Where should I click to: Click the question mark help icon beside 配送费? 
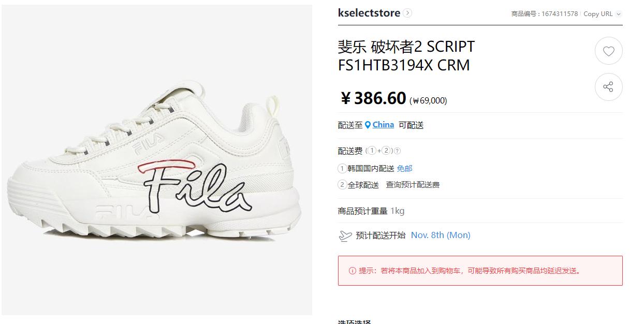pos(397,151)
